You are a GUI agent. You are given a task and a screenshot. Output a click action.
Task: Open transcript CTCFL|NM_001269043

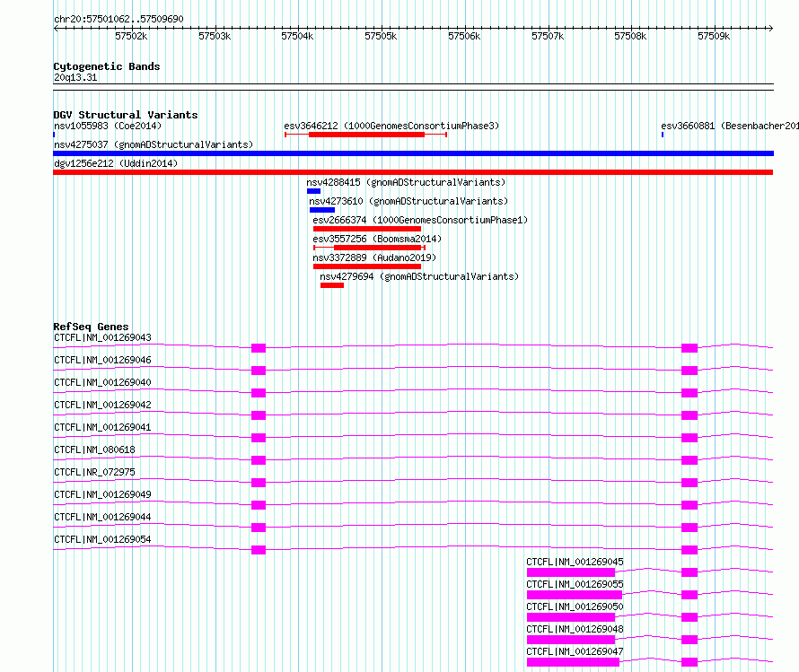(x=102, y=337)
